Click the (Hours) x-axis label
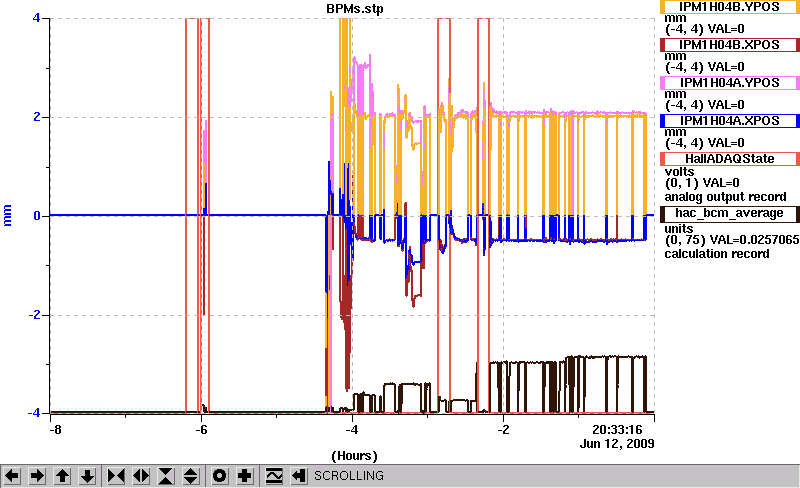Viewport: 800px width, 488px height. point(355,455)
